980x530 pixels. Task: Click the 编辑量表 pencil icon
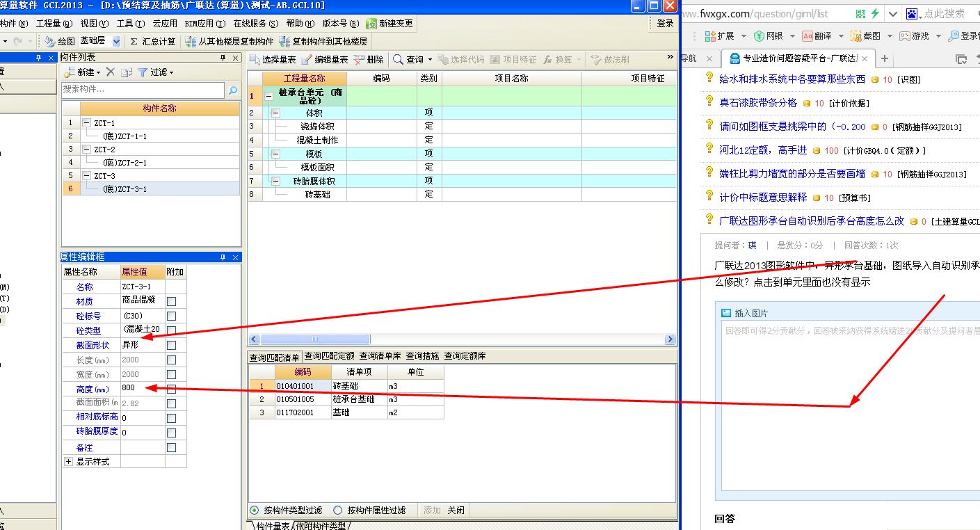(x=307, y=60)
